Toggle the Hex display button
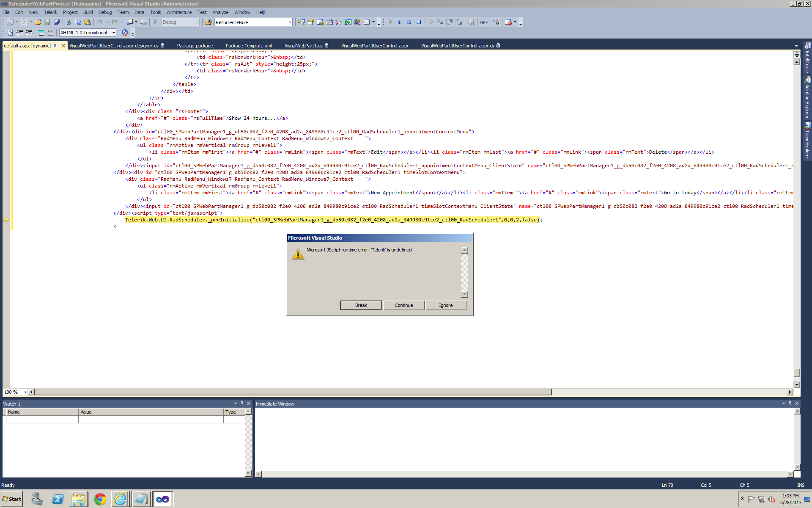The width and height of the screenshot is (812, 508). pos(483,22)
